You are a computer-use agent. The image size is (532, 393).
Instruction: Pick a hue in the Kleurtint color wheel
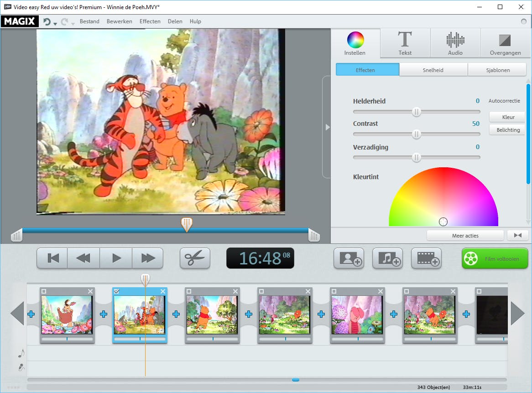click(x=443, y=196)
